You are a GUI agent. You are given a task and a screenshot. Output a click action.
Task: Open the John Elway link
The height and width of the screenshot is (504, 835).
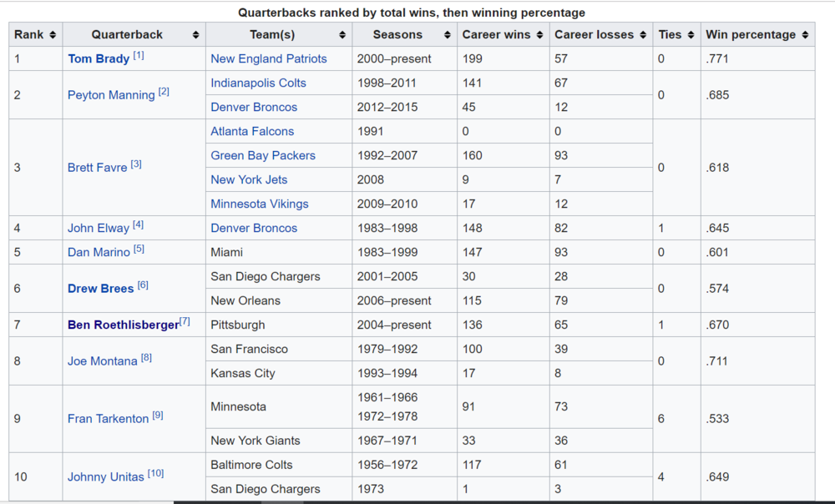tap(98, 229)
